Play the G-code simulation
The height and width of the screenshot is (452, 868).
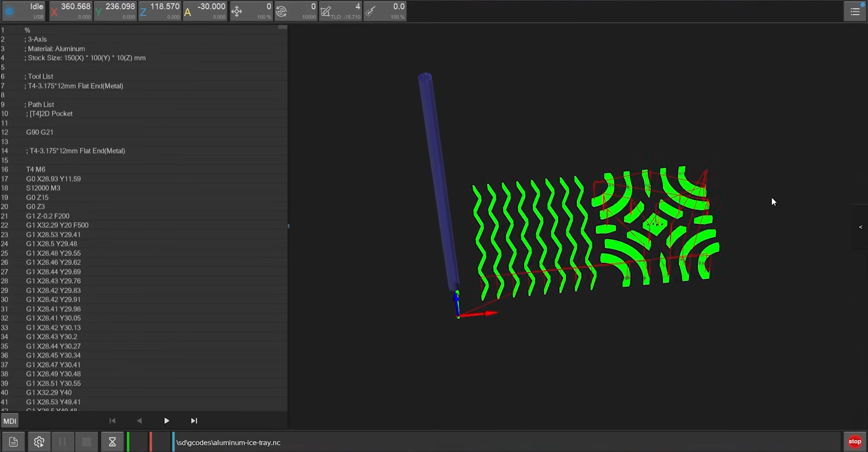click(x=166, y=421)
